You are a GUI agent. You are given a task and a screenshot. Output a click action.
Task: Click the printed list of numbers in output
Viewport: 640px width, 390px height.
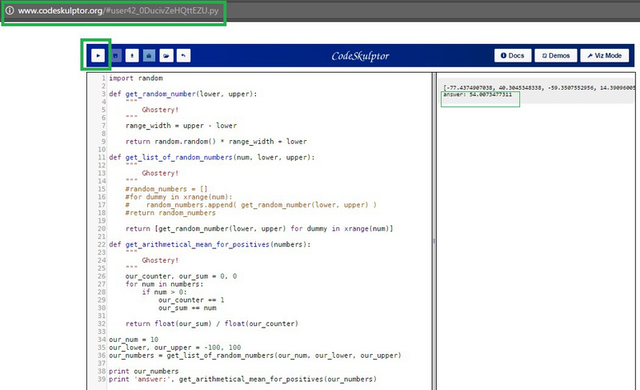coord(539,88)
